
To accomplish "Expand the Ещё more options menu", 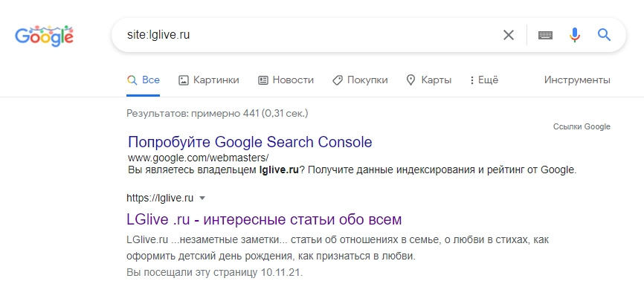I will click(484, 80).
